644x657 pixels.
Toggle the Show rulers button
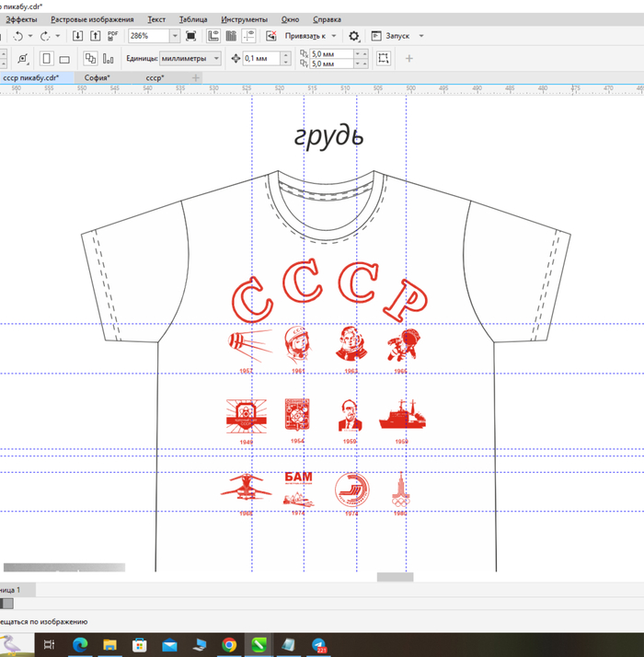click(213, 36)
